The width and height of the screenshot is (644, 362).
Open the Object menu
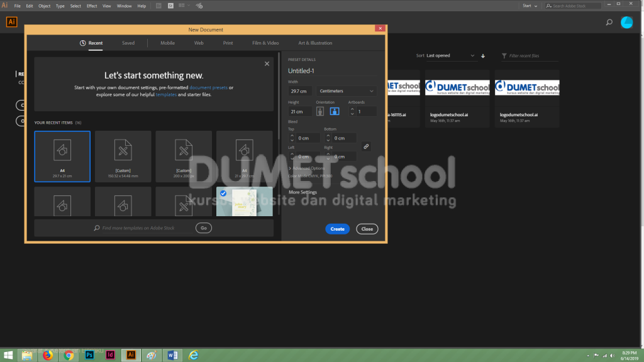[45, 6]
